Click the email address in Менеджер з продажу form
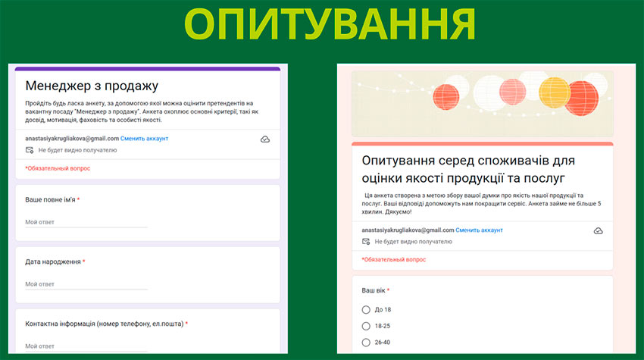Screen dimensions: 644x360 click(71, 139)
